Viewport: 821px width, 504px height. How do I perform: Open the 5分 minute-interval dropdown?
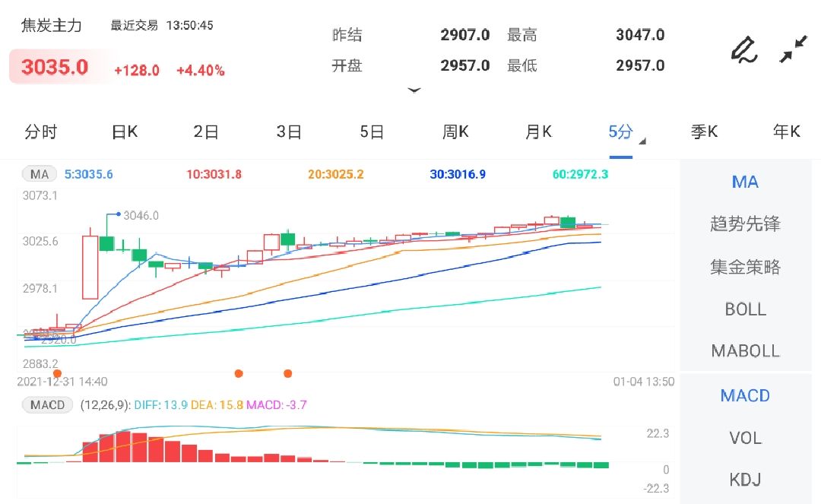pos(626,132)
